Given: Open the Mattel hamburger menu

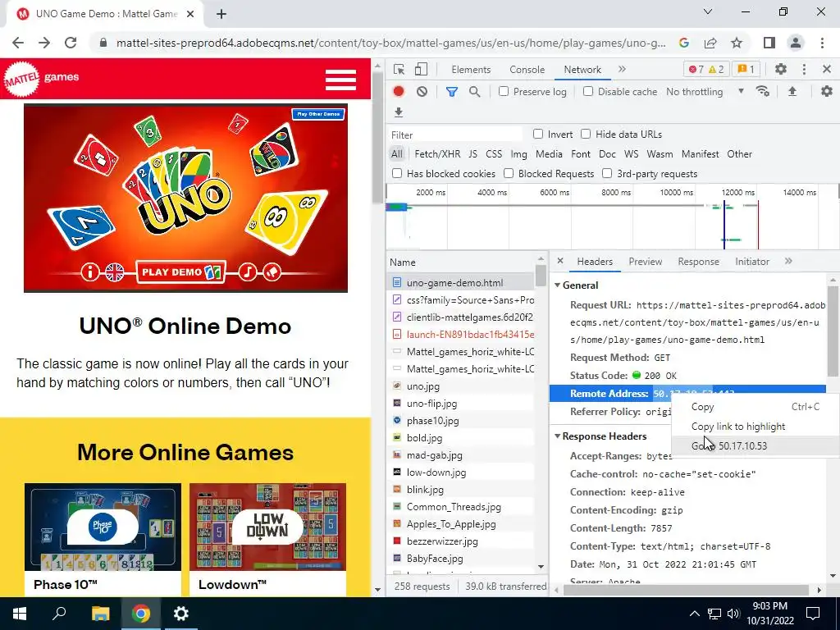Looking at the screenshot, I should (x=340, y=80).
